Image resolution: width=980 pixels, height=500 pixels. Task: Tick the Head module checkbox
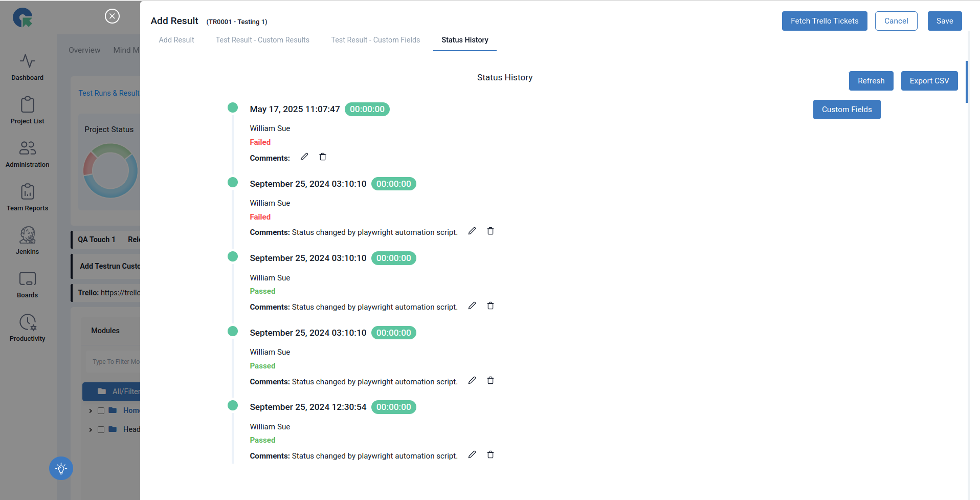[x=101, y=429]
